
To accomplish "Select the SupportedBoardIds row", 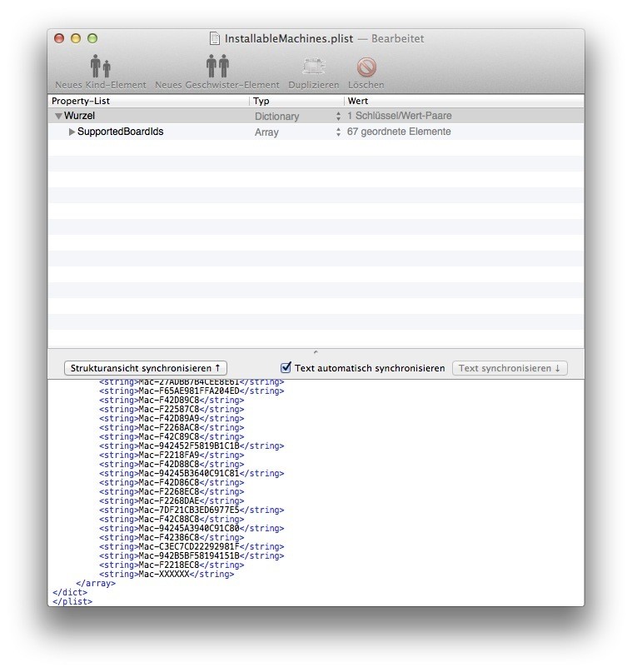I will (x=316, y=132).
